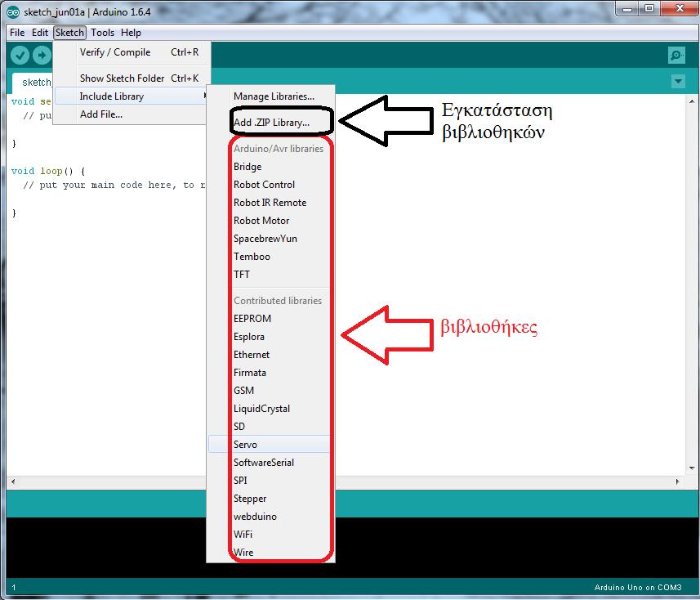700x600 pixels.
Task: Close the Arduino window
Action: click(x=680, y=8)
